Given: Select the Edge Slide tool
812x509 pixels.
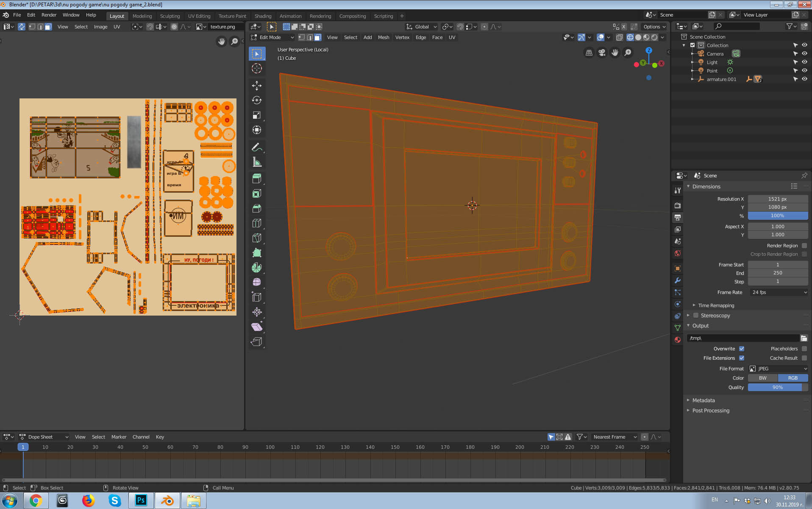Looking at the screenshot, I should [x=257, y=297].
